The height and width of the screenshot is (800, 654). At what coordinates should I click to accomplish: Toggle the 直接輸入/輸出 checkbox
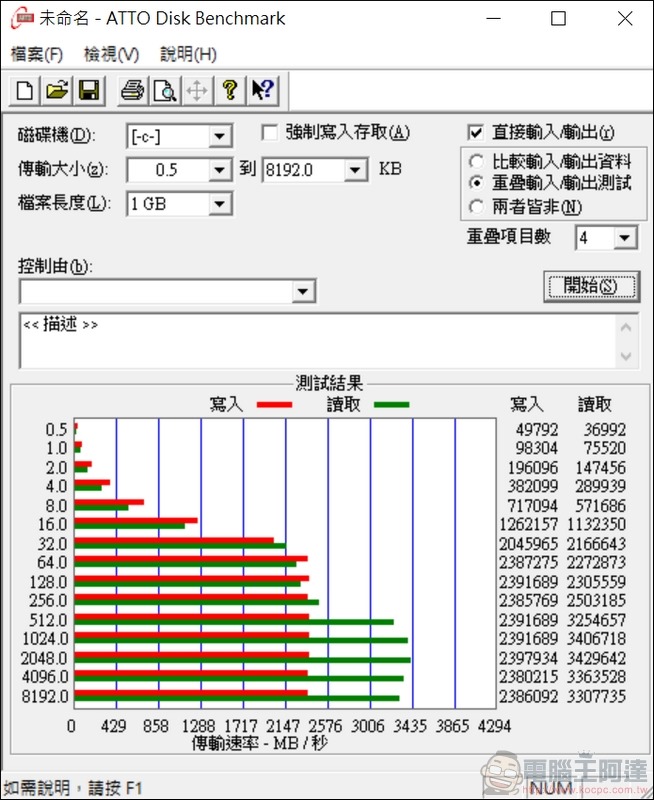pos(477,133)
